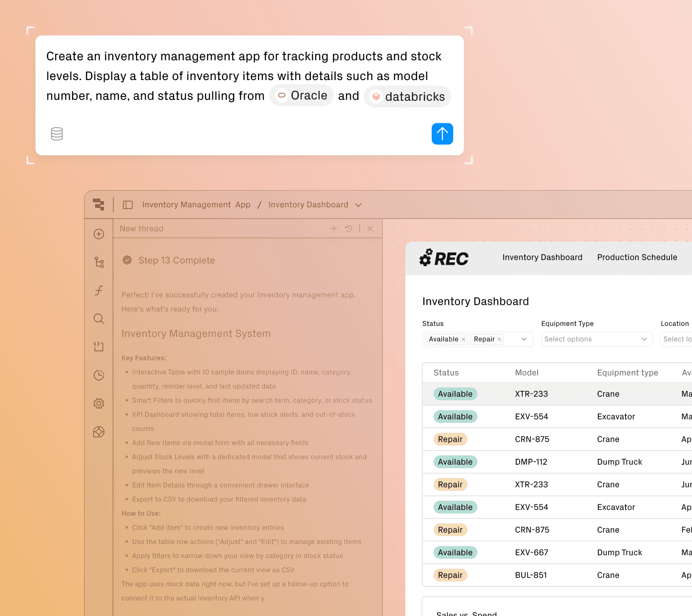Image resolution: width=692 pixels, height=616 pixels.
Task: Close the New thread panel
Action: [x=370, y=228]
